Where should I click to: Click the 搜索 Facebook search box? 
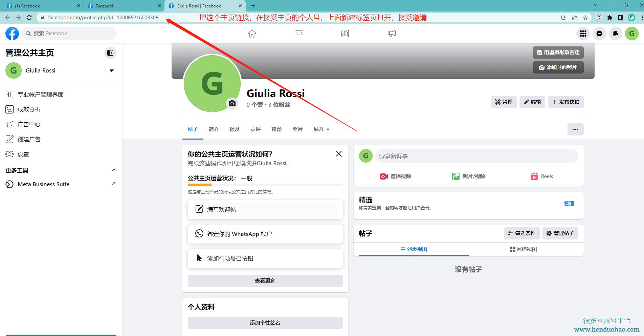coord(69,34)
